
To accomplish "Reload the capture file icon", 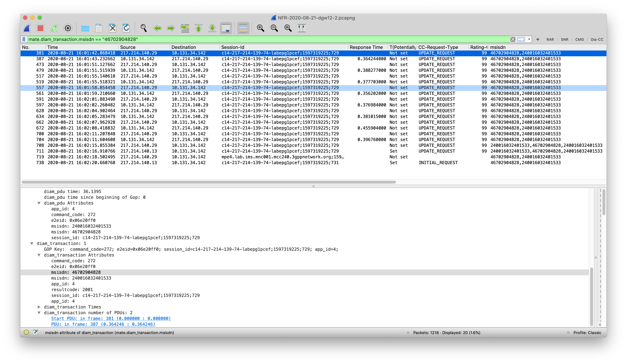I will click(x=126, y=28).
